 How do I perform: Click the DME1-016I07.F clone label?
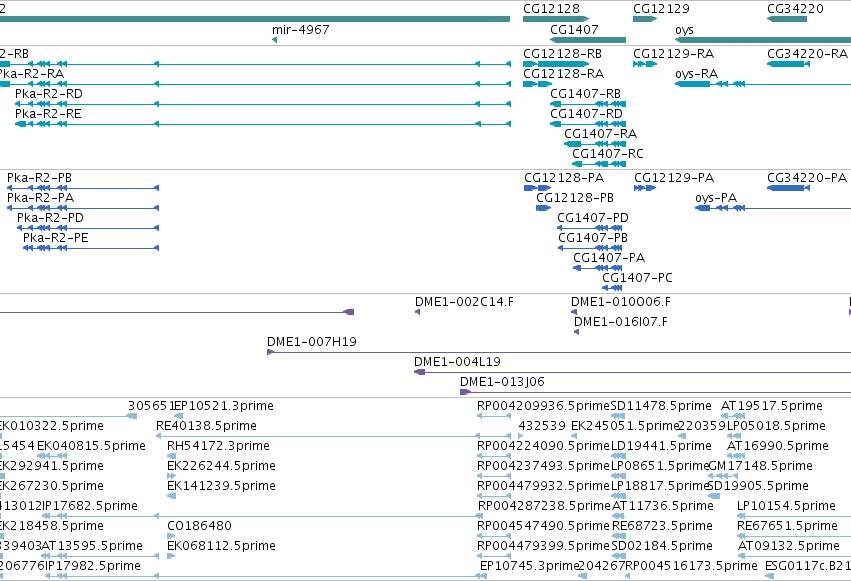[x=621, y=322]
